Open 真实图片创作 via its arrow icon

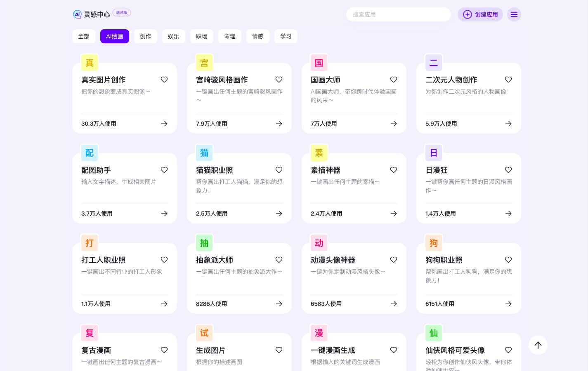pyautogui.click(x=164, y=124)
